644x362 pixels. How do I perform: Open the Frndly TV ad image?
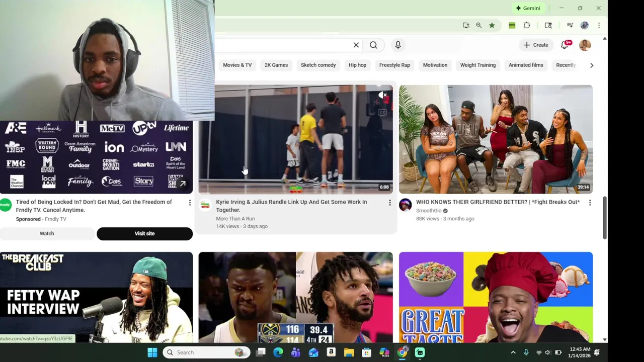click(x=96, y=157)
